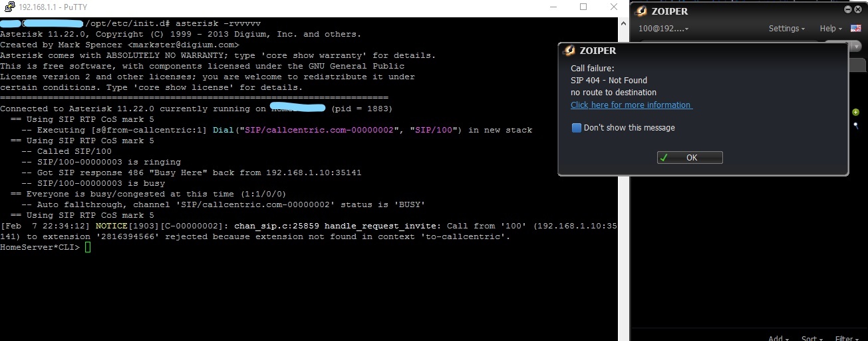Image resolution: width=868 pixels, height=341 pixels.
Task: Open the Add dropdown at Zoiper bottom
Action: point(778,338)
